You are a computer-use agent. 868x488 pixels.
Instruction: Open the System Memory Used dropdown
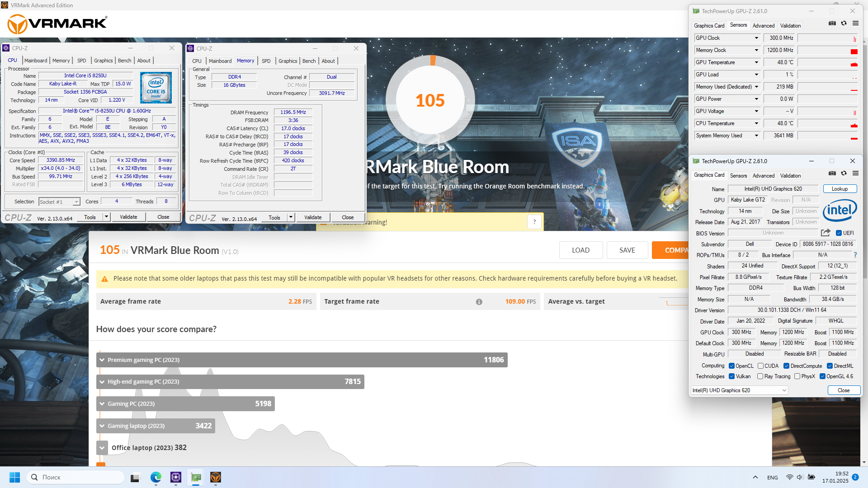click(756, 136)
